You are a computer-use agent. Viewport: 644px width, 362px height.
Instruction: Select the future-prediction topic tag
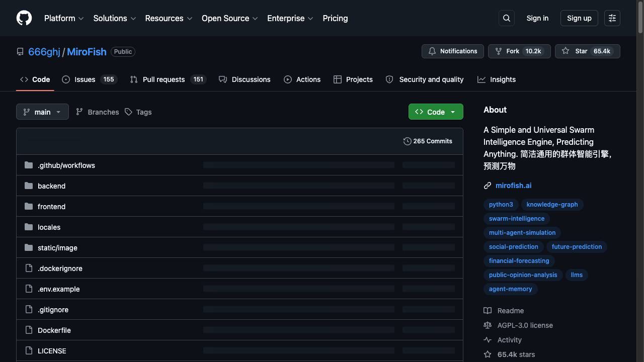click(577, 247)
